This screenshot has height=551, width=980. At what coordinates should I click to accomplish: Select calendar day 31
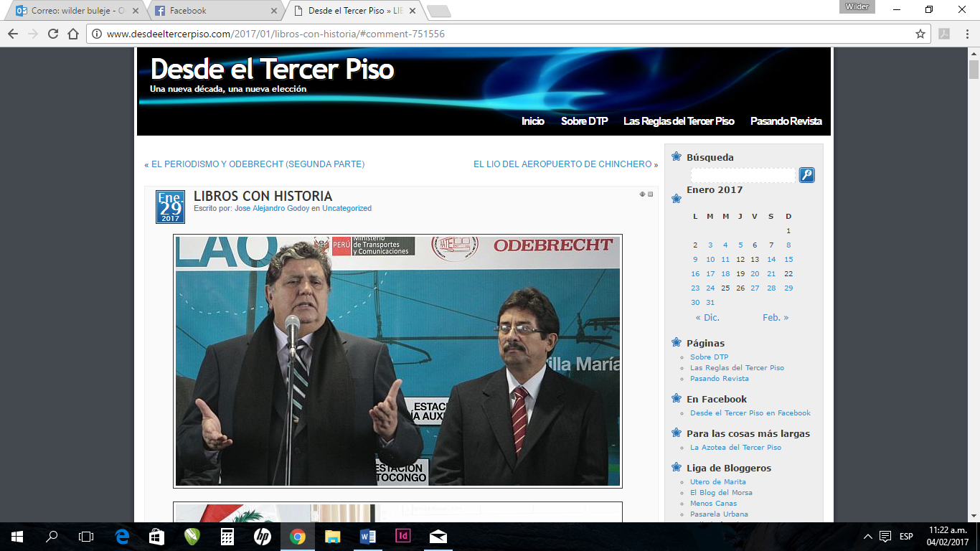coord(710,302)
